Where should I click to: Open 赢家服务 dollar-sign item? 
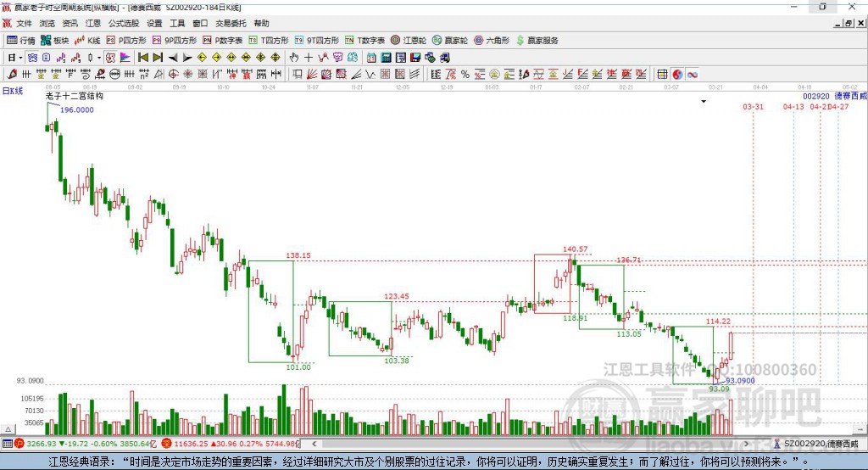point(537,41)
